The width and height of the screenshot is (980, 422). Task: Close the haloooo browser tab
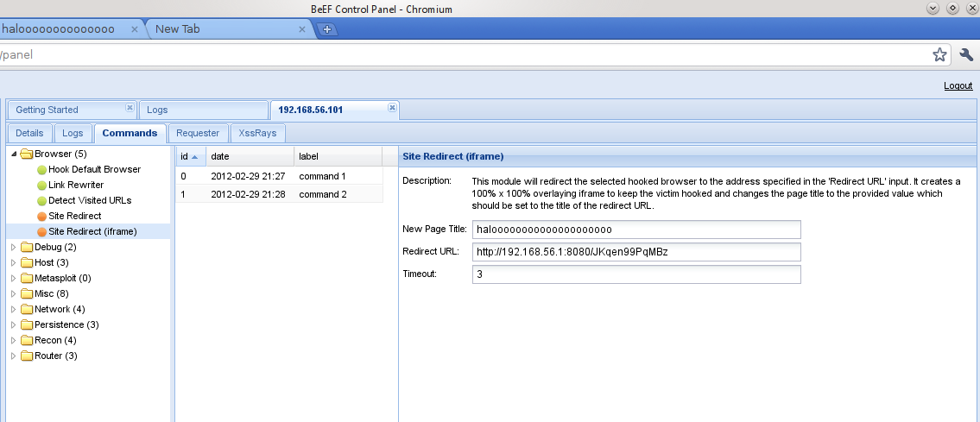135,29
